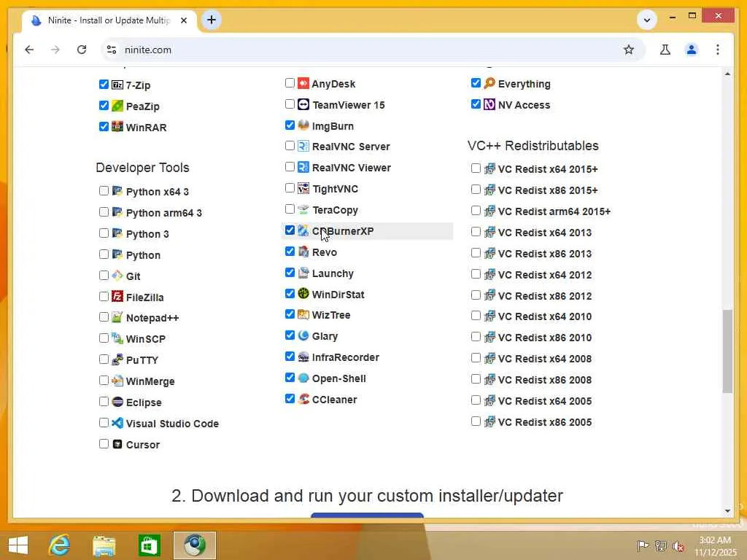Image resolution: width=747 pixels, height=560 pixels.
Task: Click the WizTree icon
Action: pyautogui.click(x=303, y=314)
